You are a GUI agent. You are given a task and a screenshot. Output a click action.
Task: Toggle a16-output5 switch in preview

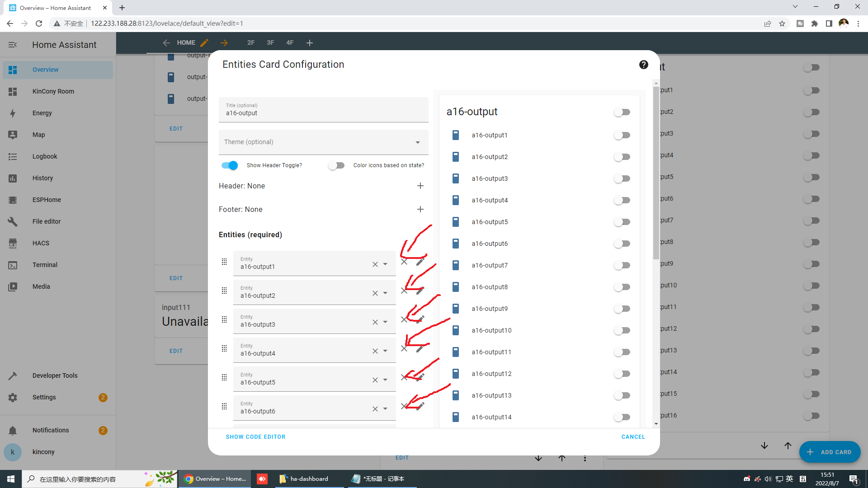click(622, 222)
